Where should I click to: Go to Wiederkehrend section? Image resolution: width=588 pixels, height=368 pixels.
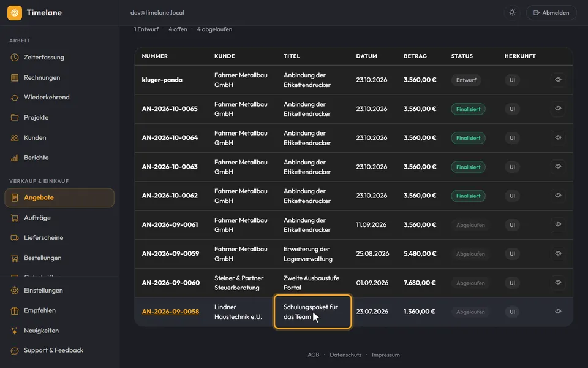59,98
